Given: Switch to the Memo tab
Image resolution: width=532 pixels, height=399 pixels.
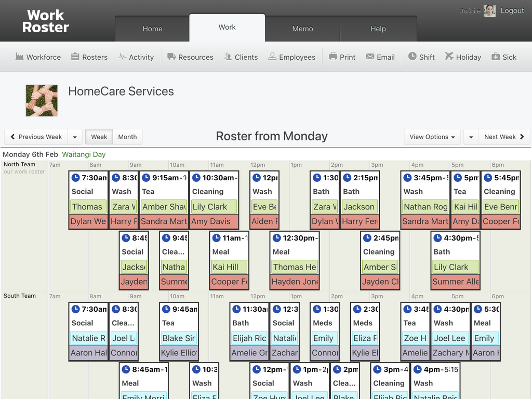Looking at the screenshot, I should (303, 29).
